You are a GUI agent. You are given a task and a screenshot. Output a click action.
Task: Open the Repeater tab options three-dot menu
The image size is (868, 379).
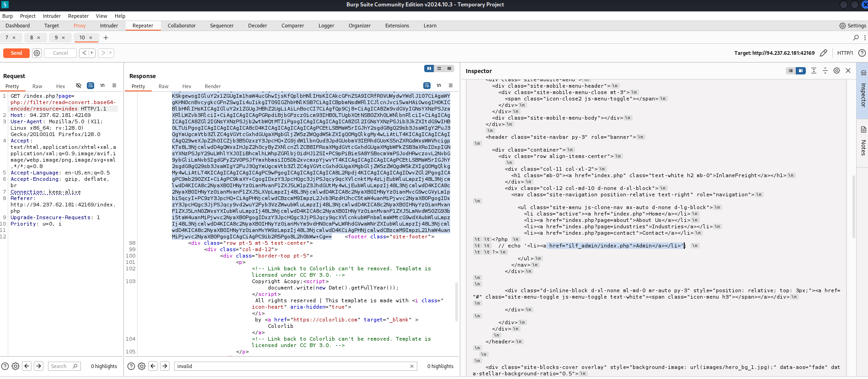(864, 37)
